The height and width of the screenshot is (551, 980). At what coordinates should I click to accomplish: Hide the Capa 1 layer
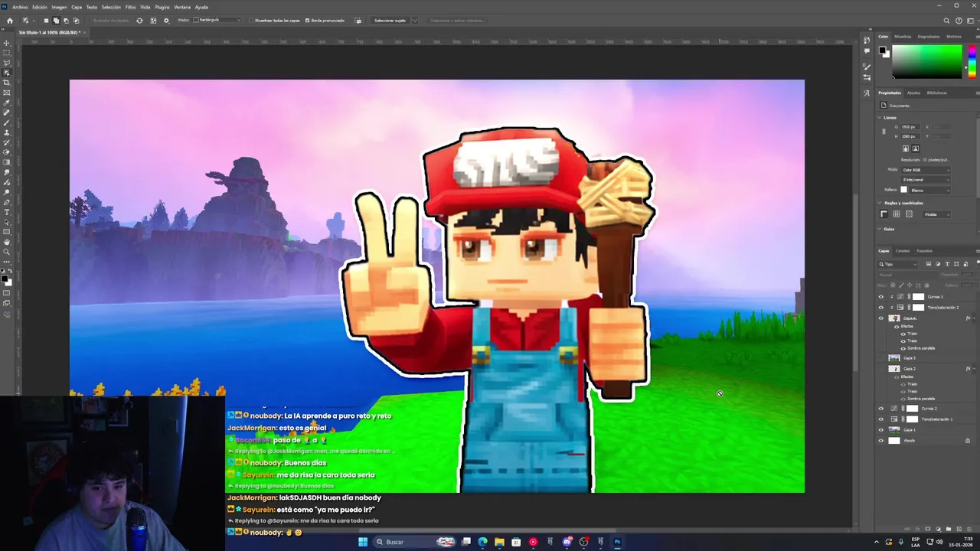tap(880, 430)
